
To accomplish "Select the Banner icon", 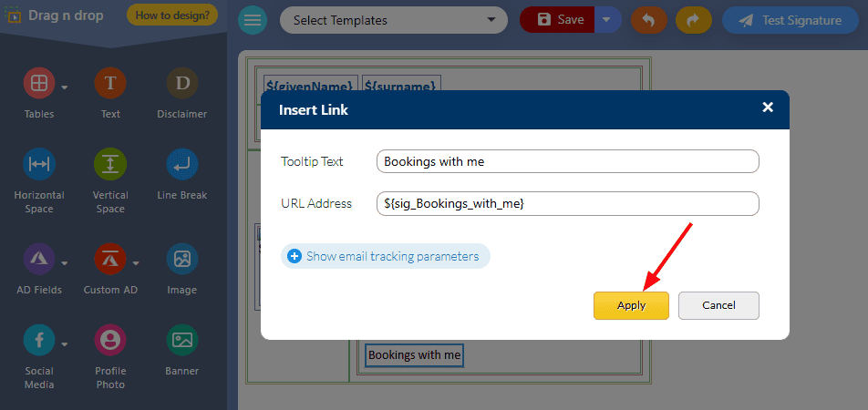I will (x=182, y=340).
